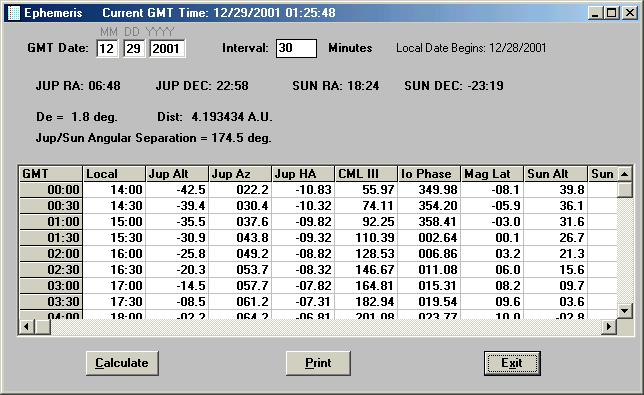Viewport: 644px width, 395px height.
Task: Click Jup Az cell 043.8
Action: tap(240, 238)
